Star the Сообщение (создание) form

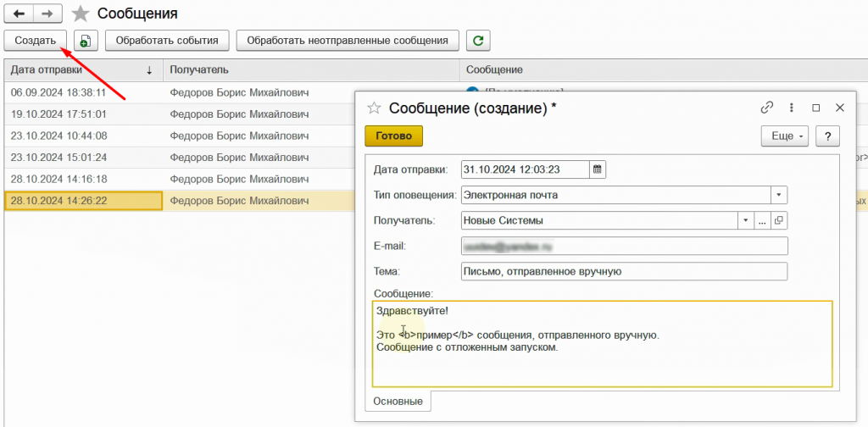coord(373,108)
